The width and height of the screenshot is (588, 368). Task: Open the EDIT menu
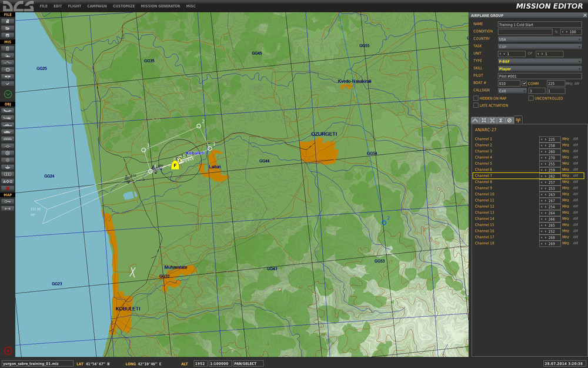58,6
